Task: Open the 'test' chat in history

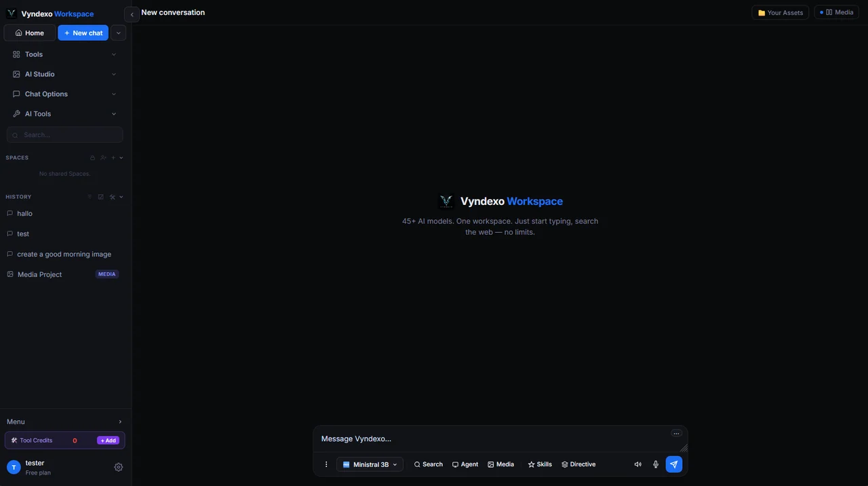Action: (x=65, y=233)
